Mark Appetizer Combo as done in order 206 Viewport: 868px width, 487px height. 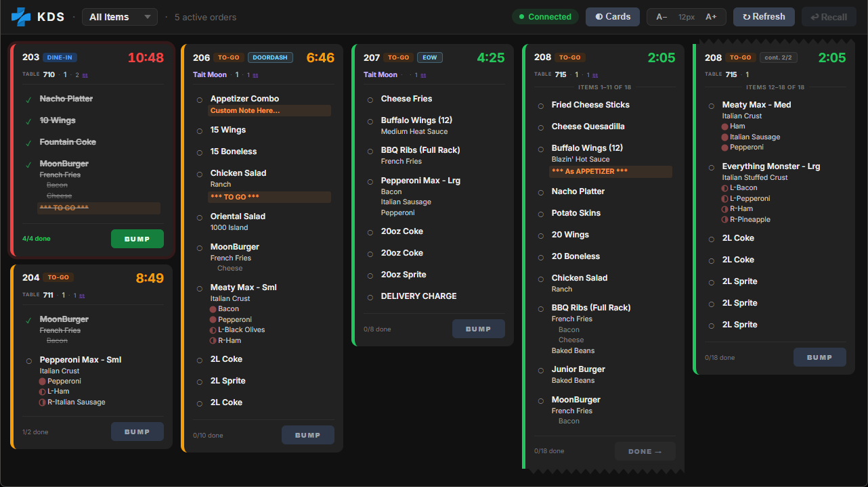tap(200, 100)
